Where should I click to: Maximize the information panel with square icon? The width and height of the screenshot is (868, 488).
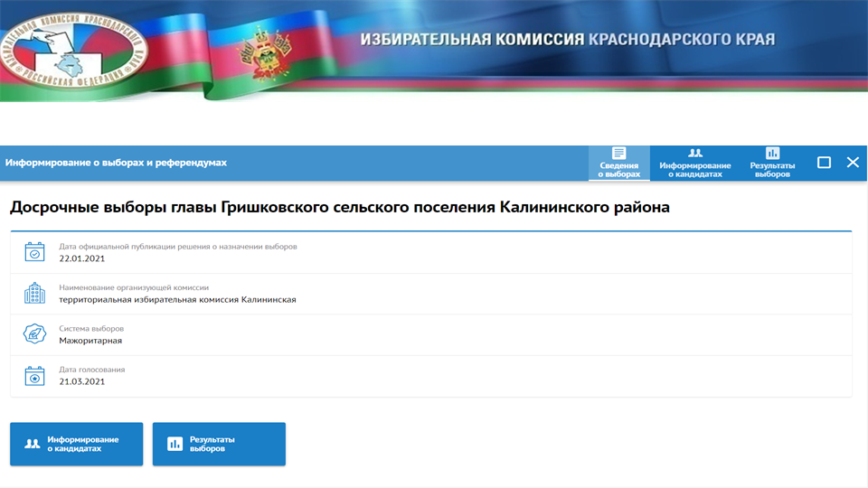tap(824, 163)
